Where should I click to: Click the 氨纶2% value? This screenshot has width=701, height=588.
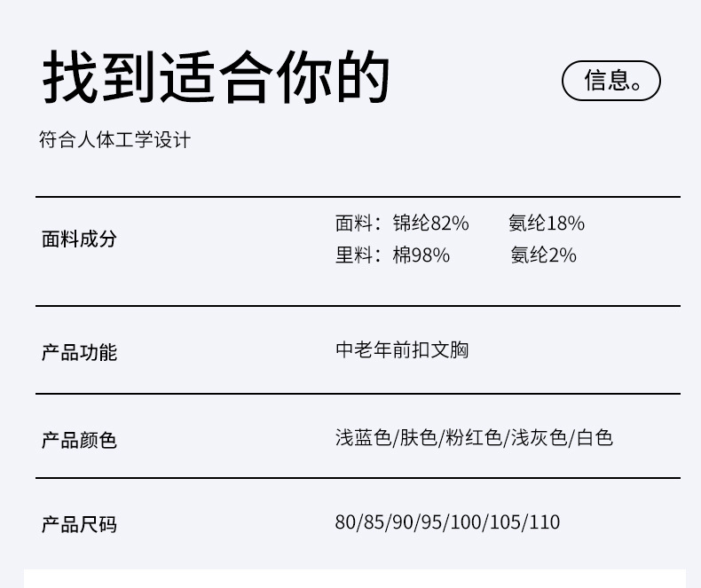(x=543, y=255)
